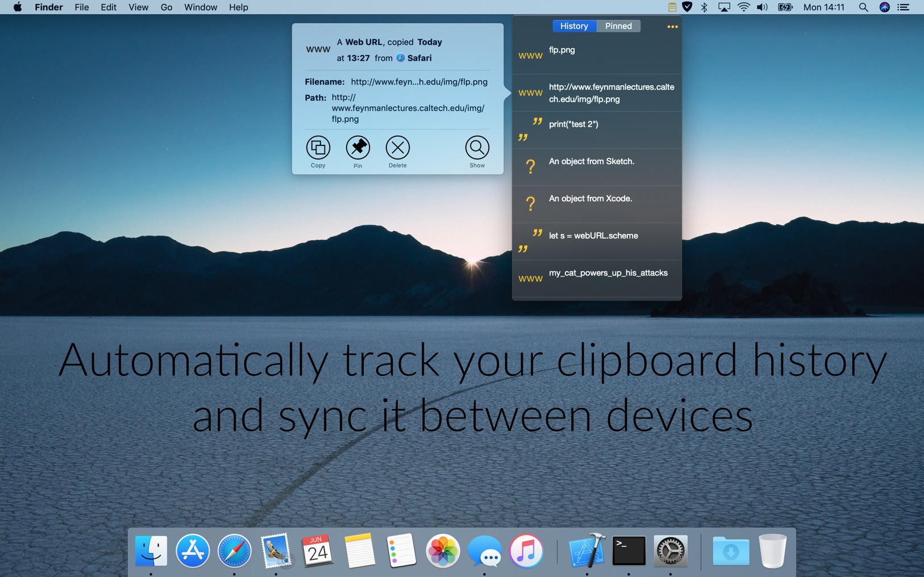Open Messages from the Dock
924x577 pixels.
coord(485,551)
